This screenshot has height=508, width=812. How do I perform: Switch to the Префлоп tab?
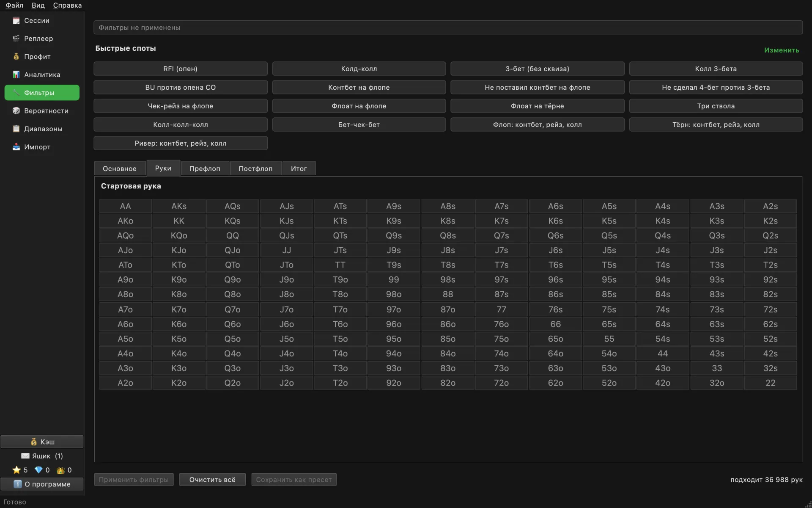[205, 168]
